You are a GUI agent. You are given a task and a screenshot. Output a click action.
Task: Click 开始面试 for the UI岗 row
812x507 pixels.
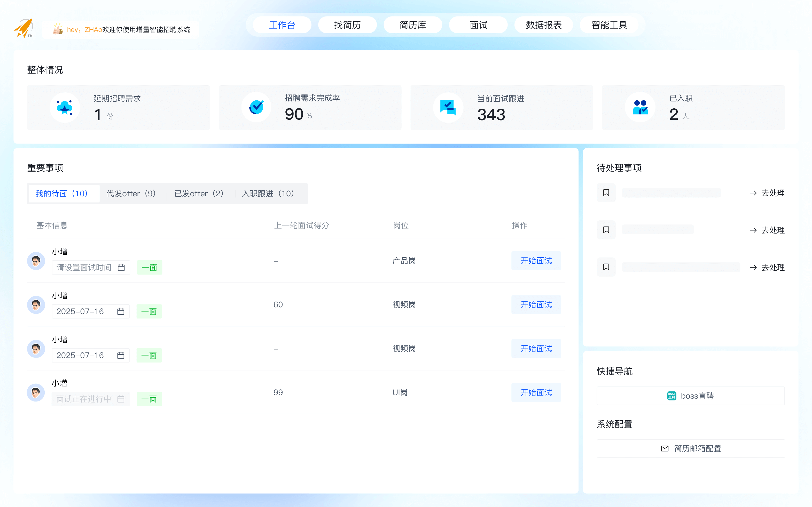point(536,392)
